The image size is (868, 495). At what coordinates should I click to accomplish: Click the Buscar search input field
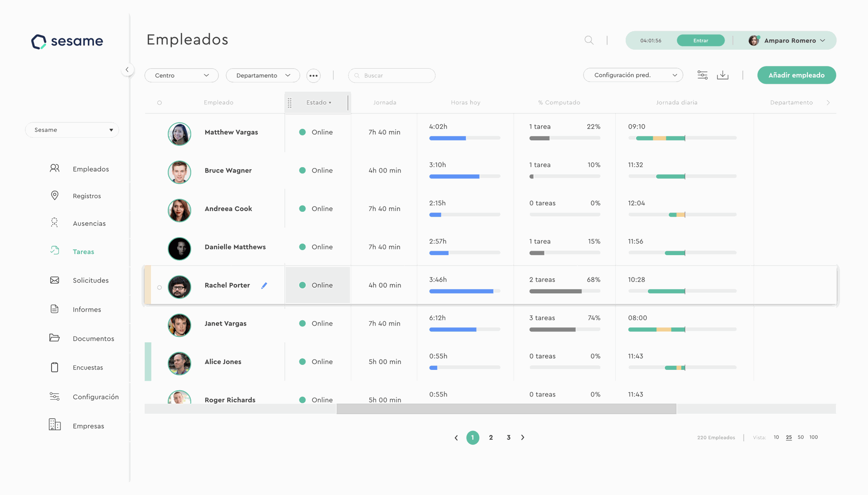pos(392,75)
